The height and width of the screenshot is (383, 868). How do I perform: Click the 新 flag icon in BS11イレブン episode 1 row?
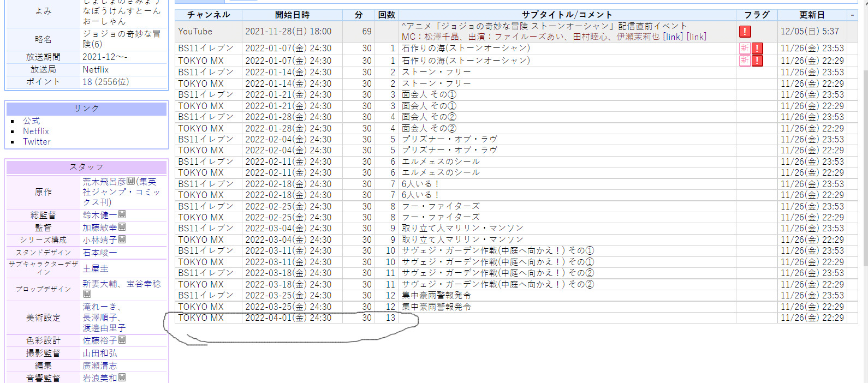point(745,48)
